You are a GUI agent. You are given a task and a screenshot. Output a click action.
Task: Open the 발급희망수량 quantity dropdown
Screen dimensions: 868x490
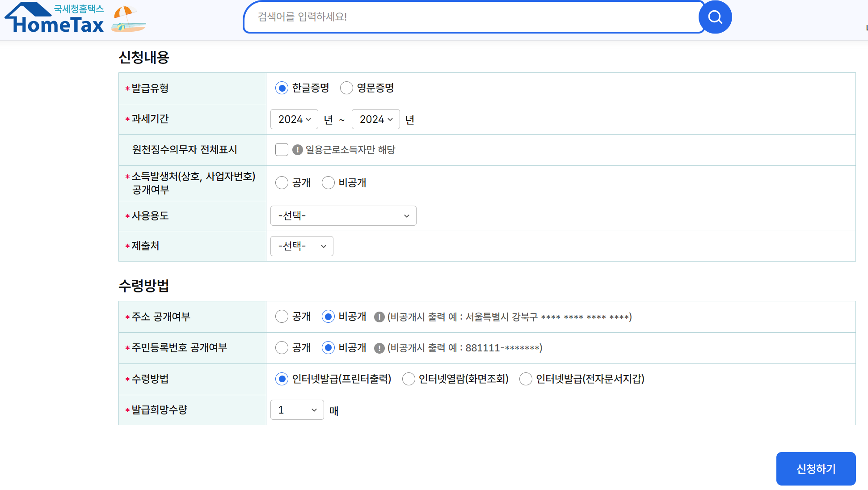point(297,410)
